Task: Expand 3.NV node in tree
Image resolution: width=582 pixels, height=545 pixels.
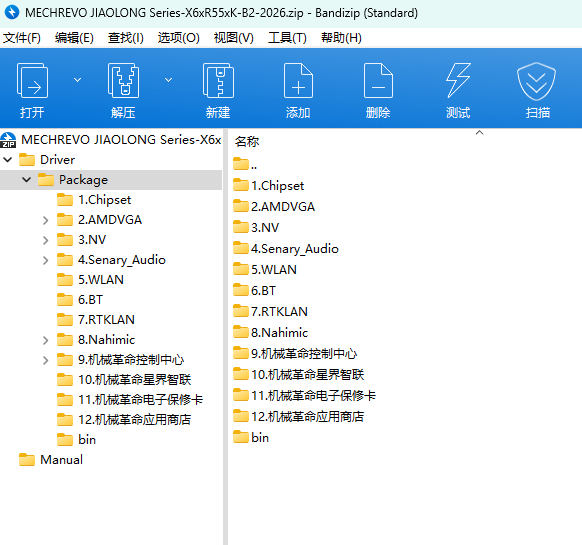Action: pos(45,240)
